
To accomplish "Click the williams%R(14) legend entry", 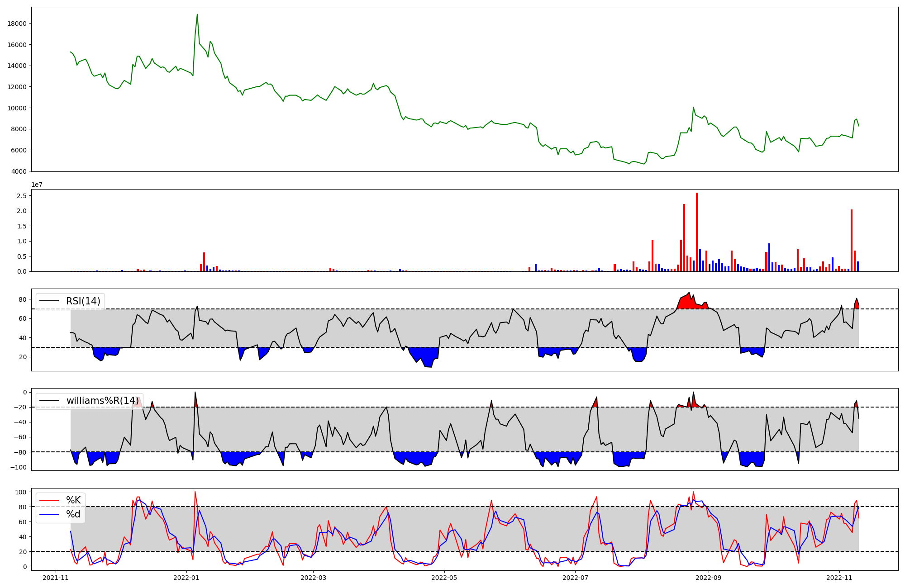I will click(x=102, y=401).
